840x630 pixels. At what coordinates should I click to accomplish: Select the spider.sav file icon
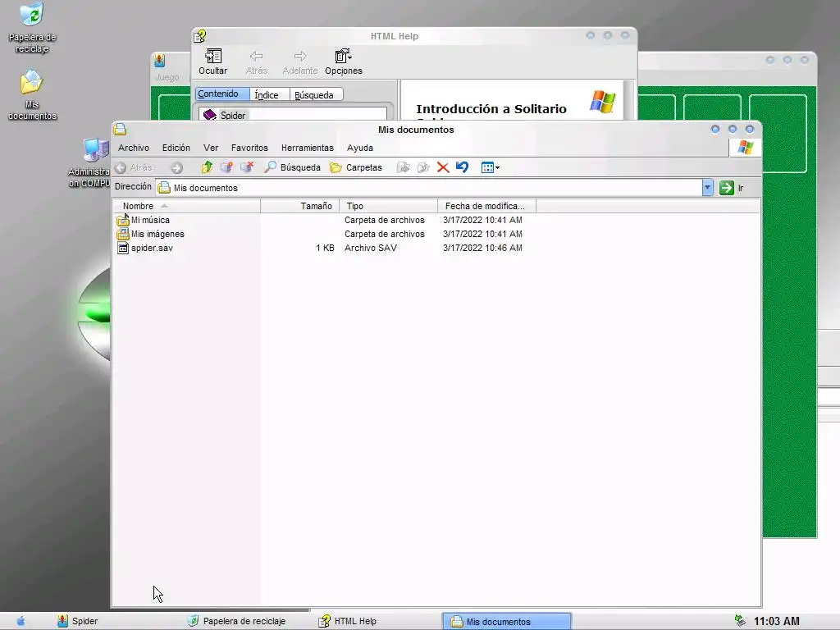[123, 248]
